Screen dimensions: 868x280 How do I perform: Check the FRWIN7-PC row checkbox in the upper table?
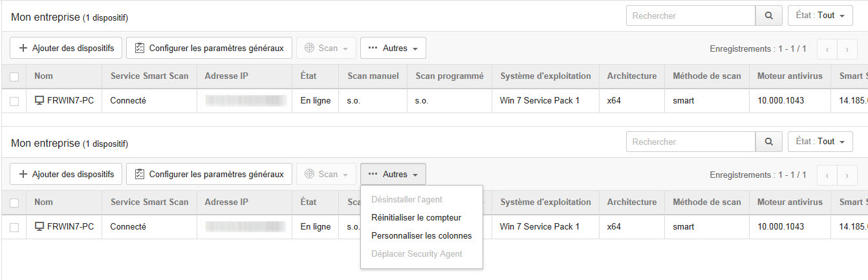14,101
